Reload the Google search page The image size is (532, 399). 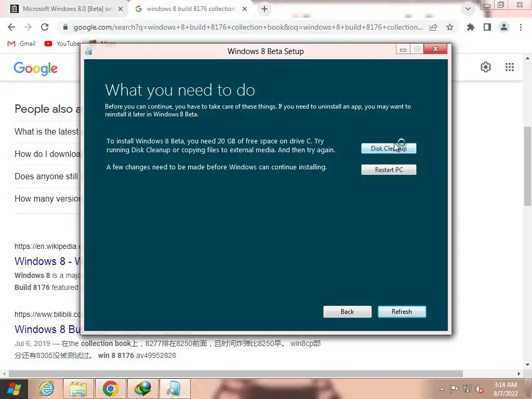(45, 27)
